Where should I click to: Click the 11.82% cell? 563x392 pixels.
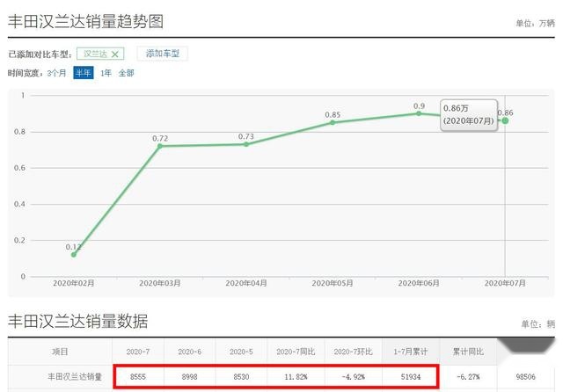296,377
